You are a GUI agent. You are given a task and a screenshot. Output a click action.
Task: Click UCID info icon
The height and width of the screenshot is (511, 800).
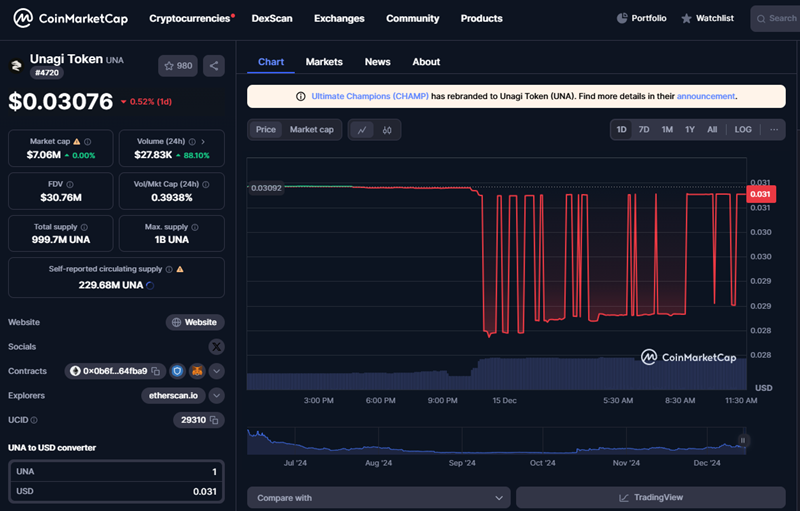34,420
